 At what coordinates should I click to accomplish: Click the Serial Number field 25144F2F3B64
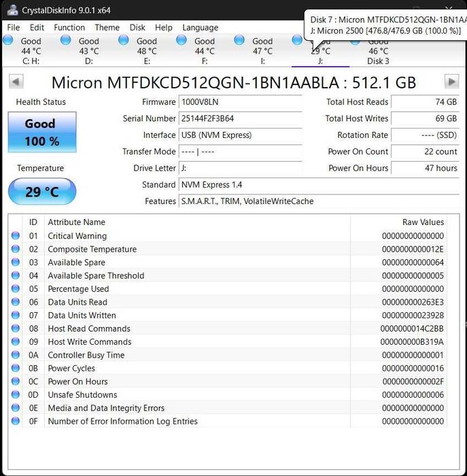click(x=241, y=118)
